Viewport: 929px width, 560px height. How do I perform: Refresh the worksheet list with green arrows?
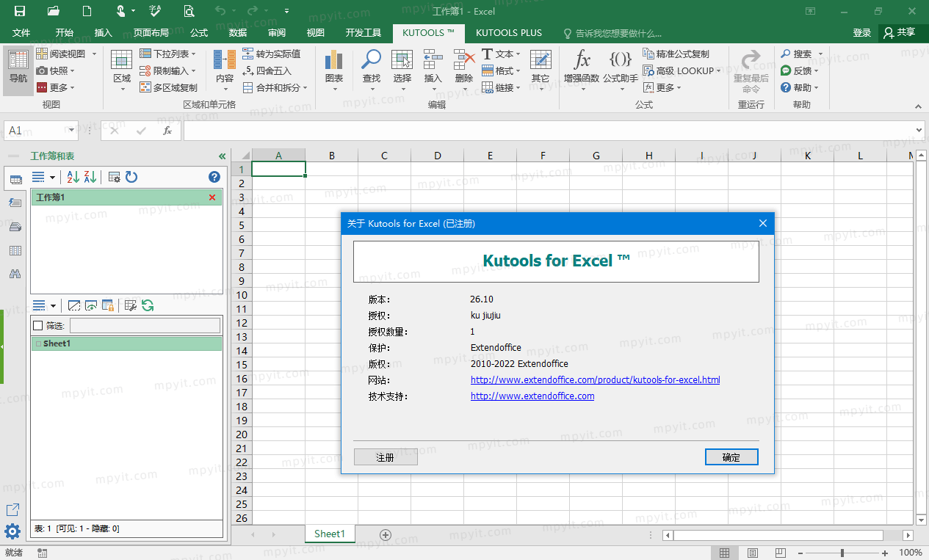148,305
